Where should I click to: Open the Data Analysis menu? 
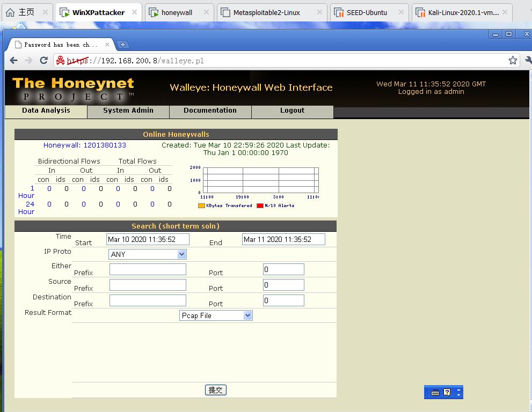46,111
